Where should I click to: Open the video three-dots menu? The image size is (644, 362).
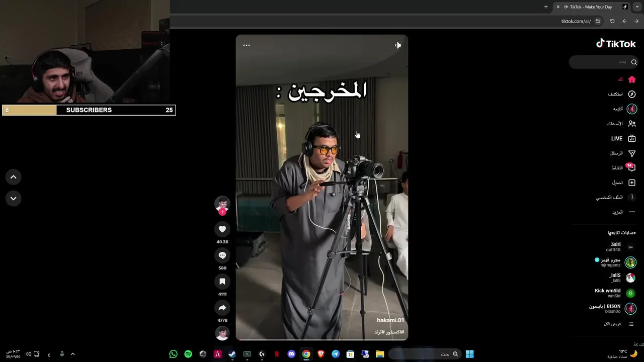[x=247, y=45]
